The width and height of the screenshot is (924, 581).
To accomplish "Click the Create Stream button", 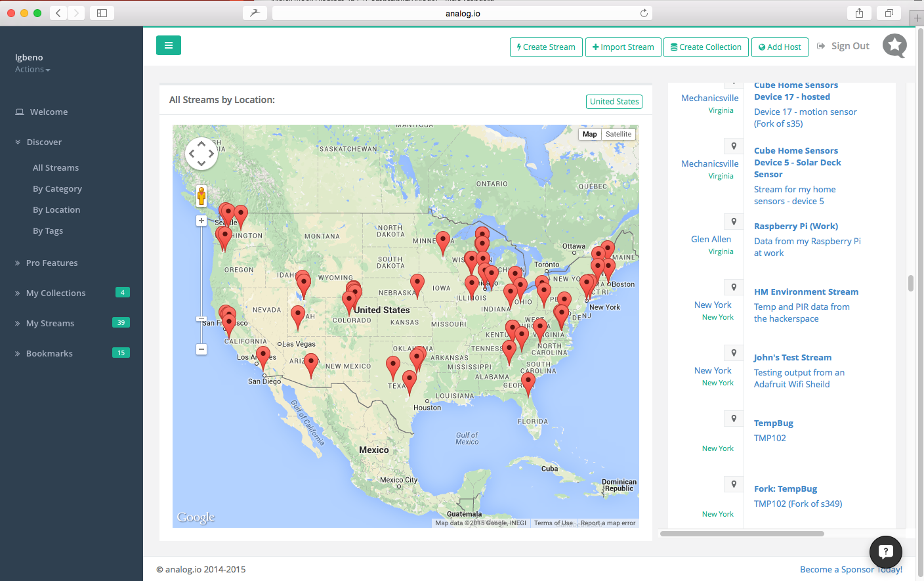I will [x=546, y=47].
